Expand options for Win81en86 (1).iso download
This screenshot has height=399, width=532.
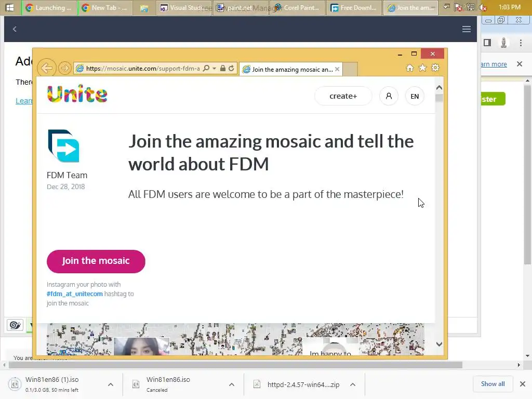pyautogui.click(x=111, y=384)
